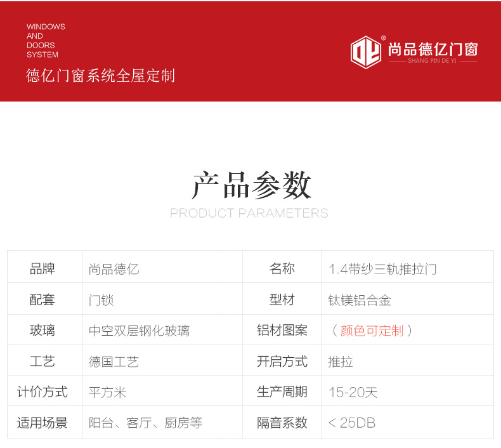This screenshot has height=448, width=501.
Task: Click the 平方米 pricing unit cell
Action: (x=107, y=392)
